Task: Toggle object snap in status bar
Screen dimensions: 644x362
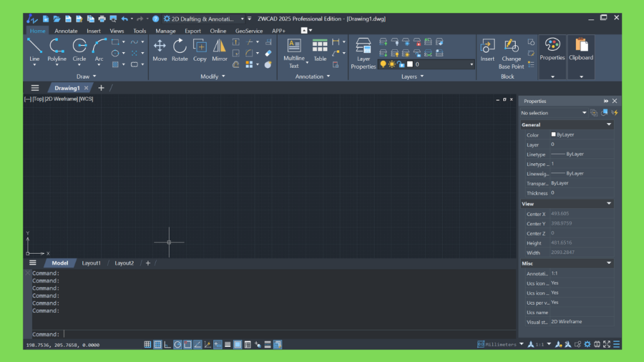Action: coord(187,345)
